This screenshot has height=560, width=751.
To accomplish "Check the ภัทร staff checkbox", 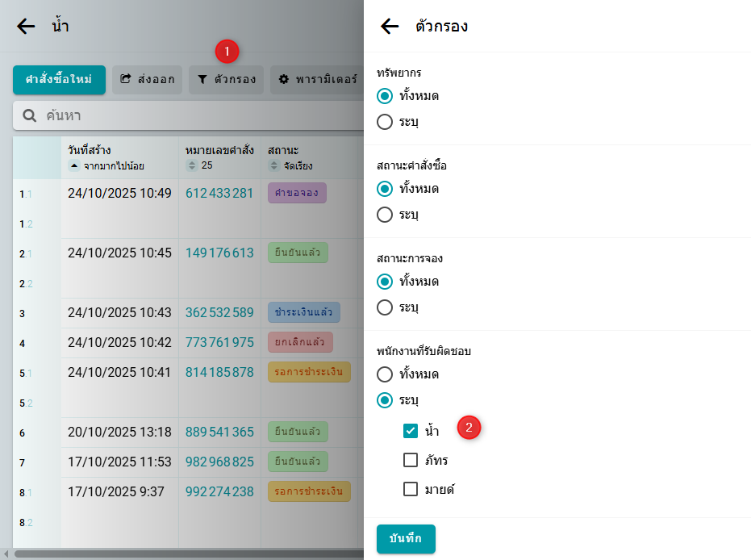I will pos(411,460).
